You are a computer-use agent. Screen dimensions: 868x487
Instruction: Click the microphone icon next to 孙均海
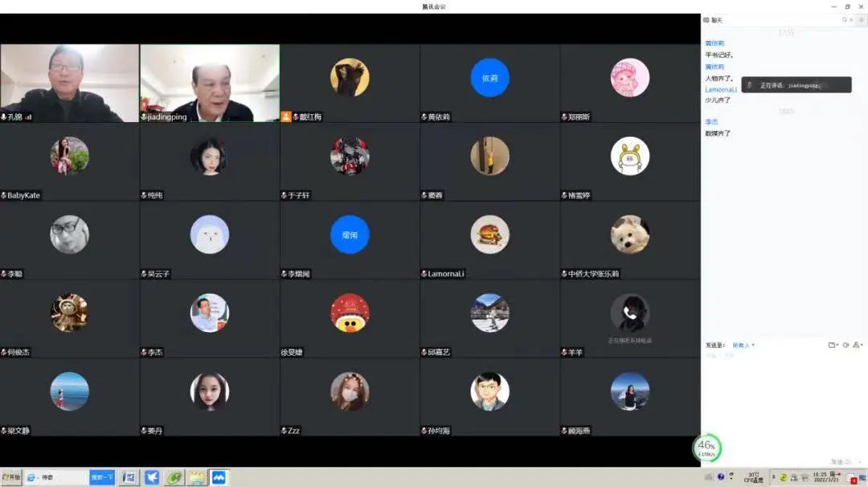click(424, 431)
